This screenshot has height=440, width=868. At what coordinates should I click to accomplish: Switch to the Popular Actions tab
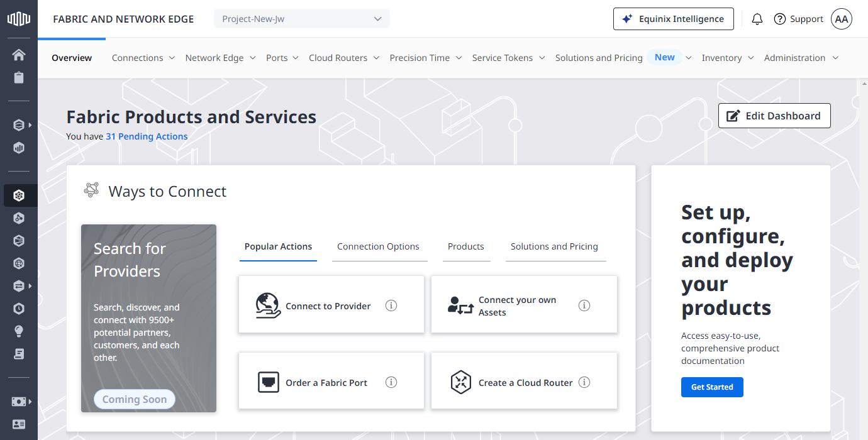278,246
